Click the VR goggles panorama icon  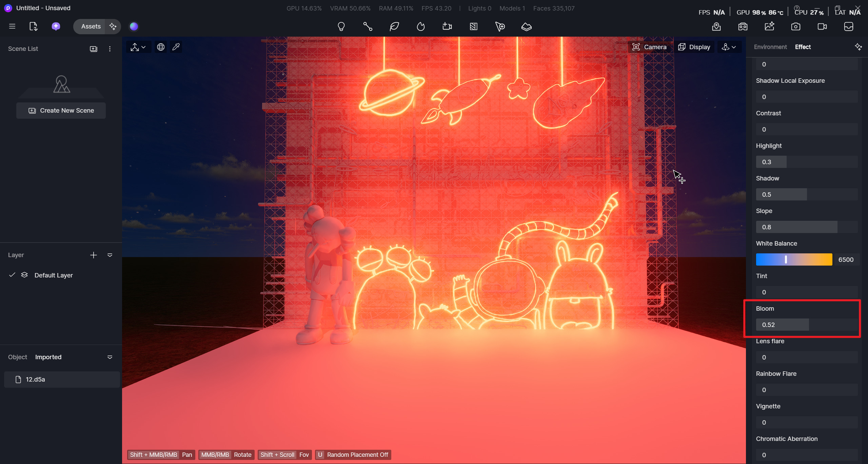coord(743,26)
